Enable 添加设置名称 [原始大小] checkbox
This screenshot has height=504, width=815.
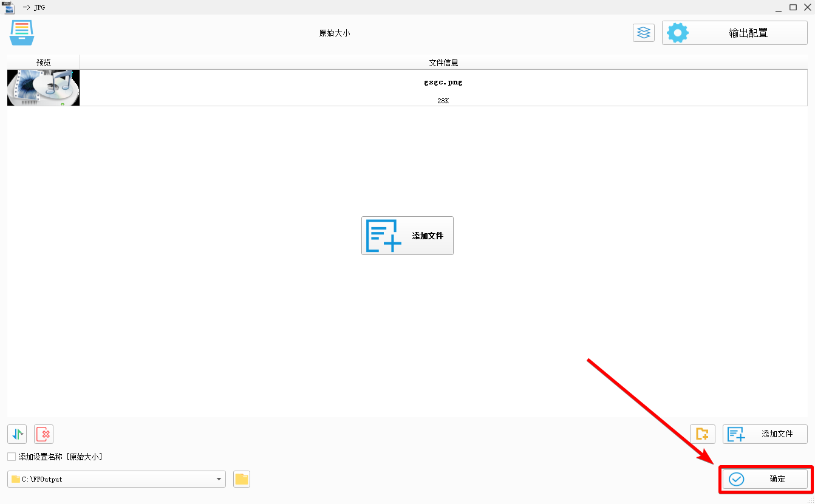click(x=12, y=457)
